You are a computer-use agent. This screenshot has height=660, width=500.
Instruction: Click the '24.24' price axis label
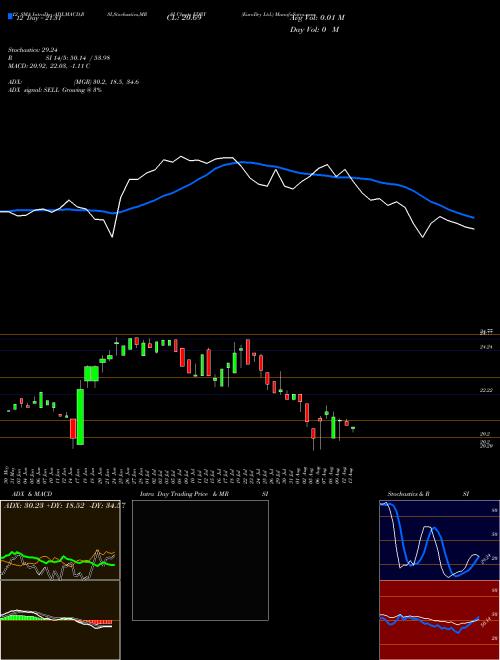pos(486,347)
